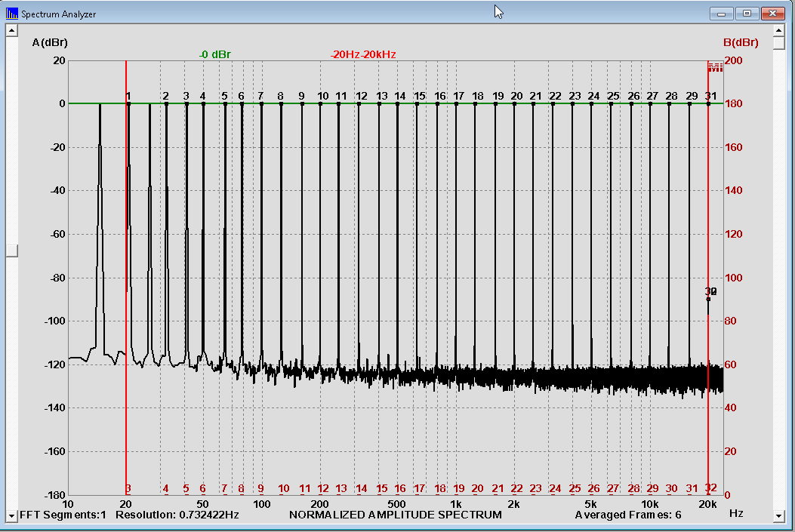
Task: Minimize the Spectrum Analyzer window
Action: tap(721, 13)
